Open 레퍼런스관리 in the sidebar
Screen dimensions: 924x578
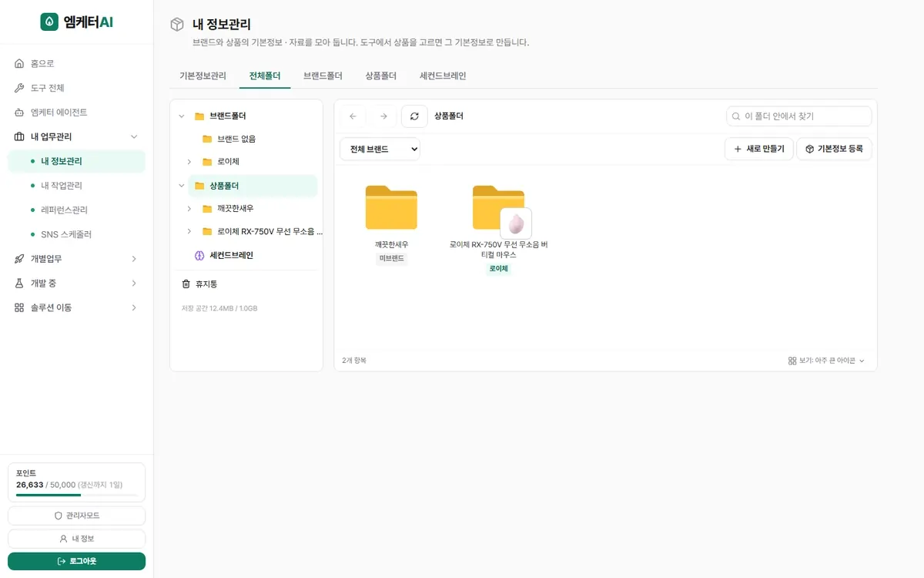point(76,210)
